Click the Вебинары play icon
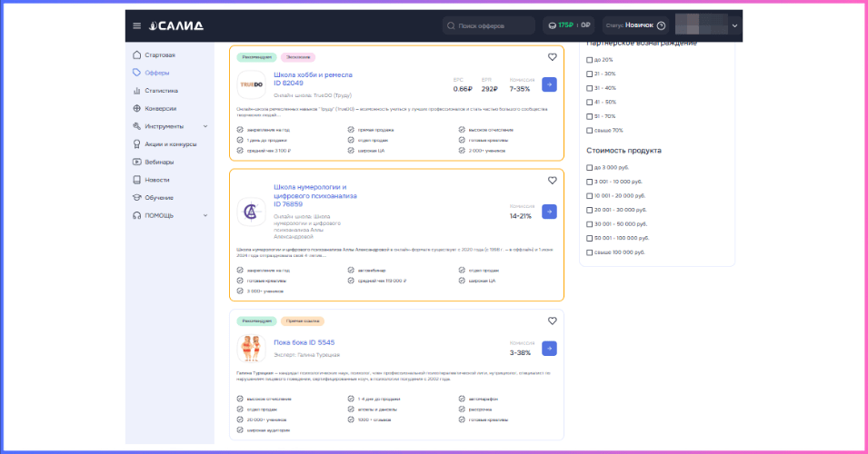The height and width of the screenshot is (454, 868). point(136,162)
